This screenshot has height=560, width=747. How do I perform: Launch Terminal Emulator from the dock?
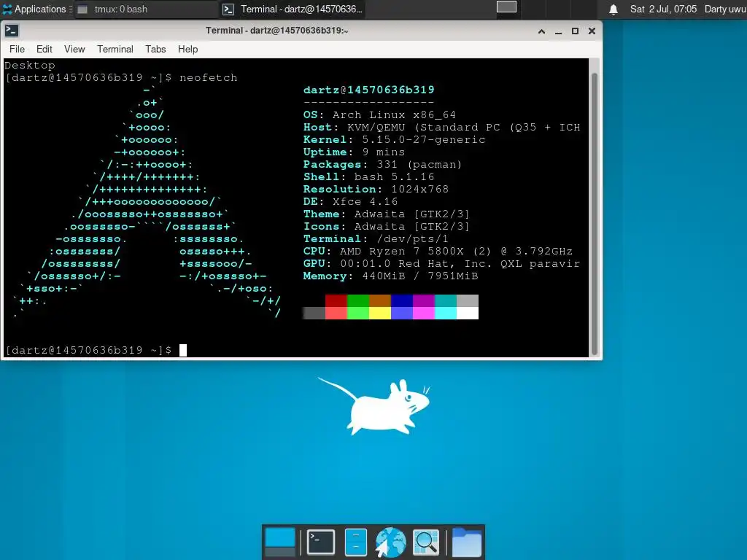(x=321, y=542)
